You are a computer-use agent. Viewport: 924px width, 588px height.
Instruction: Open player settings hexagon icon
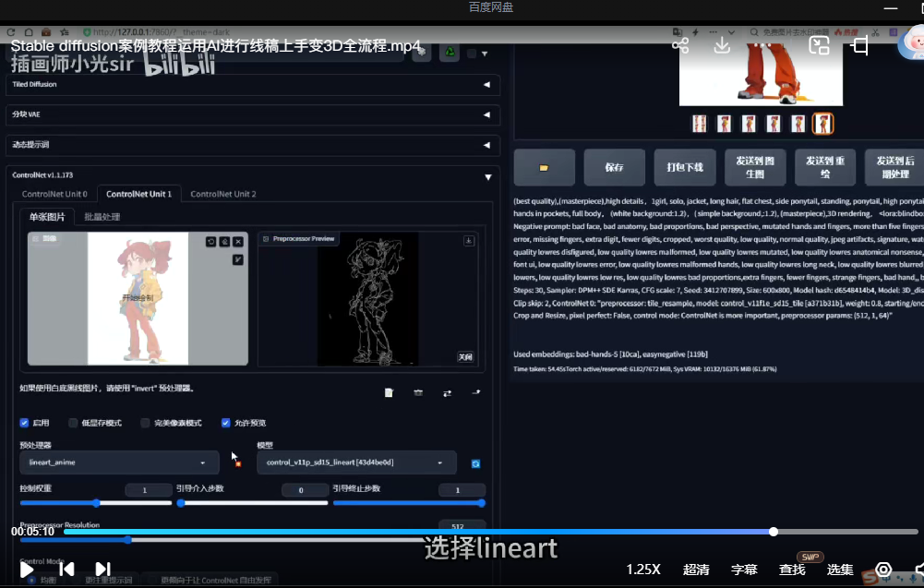pyautogui.click(x=883, y=570)
